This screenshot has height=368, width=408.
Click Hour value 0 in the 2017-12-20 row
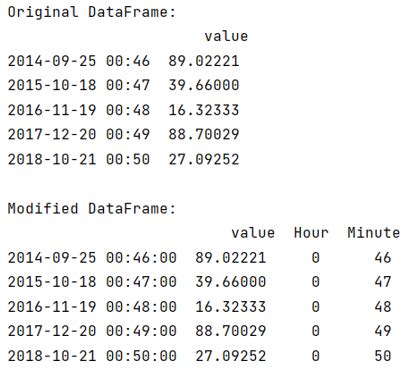pyautogui.click(x=316, y=331)
